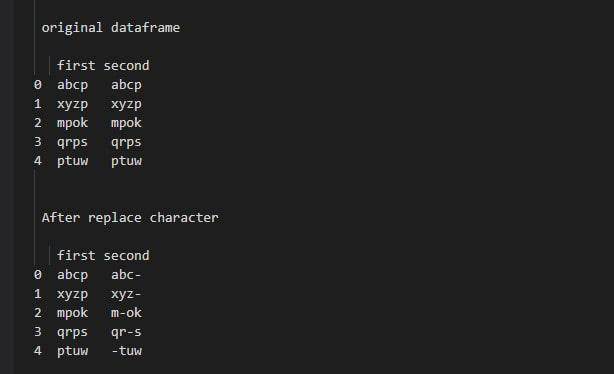Click 'second' column header in original table
The height and width of the screenshot is (374, 614).
click(x=126, y=65)
